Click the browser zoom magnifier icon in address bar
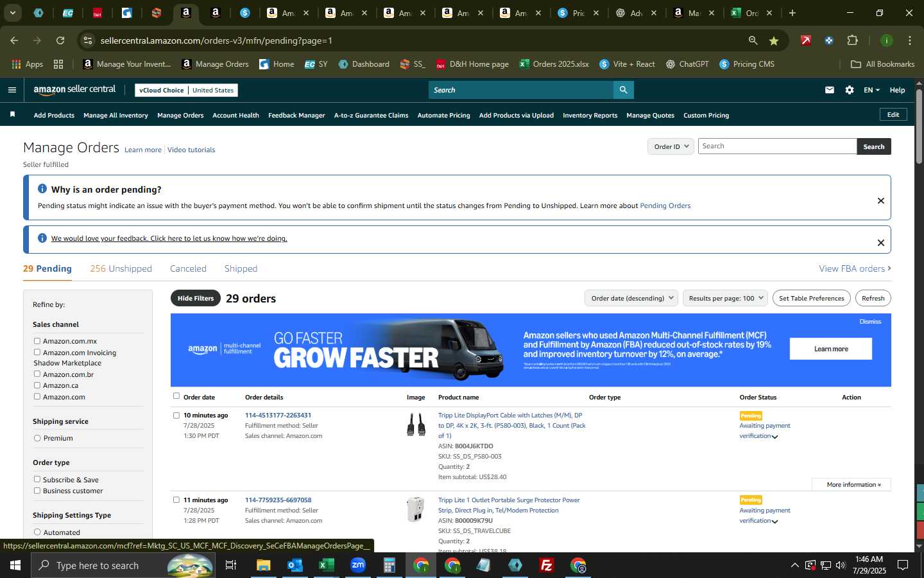The image size is (924, 578). pyautogui.click(x=753, y=40)
